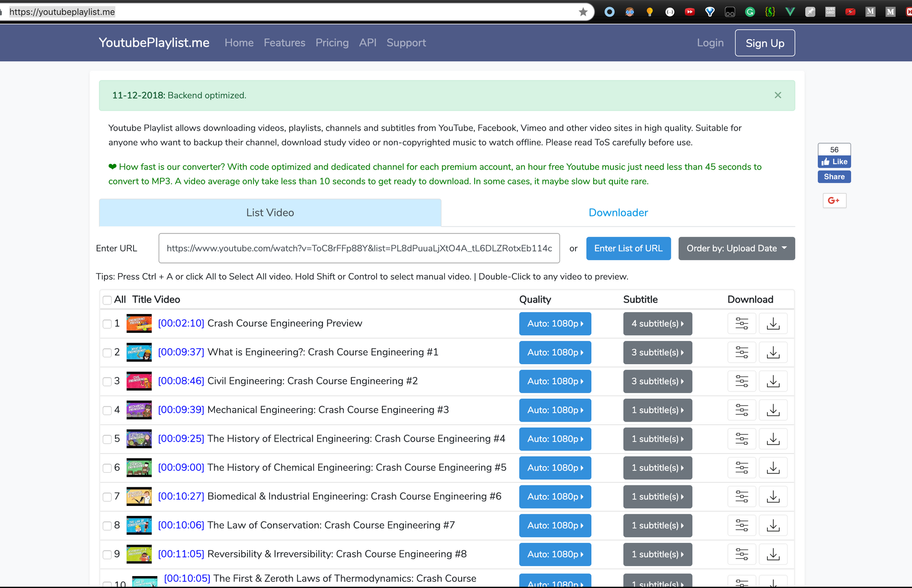912x588 pixels.
Task: Click the Grammarly extension icon
Action: click(750, 12)
